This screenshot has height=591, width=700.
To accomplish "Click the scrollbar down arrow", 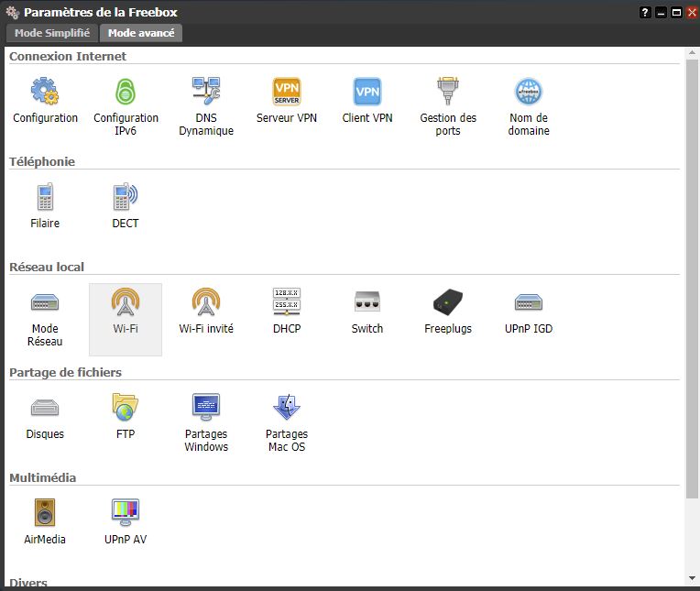I will (692, 578).
